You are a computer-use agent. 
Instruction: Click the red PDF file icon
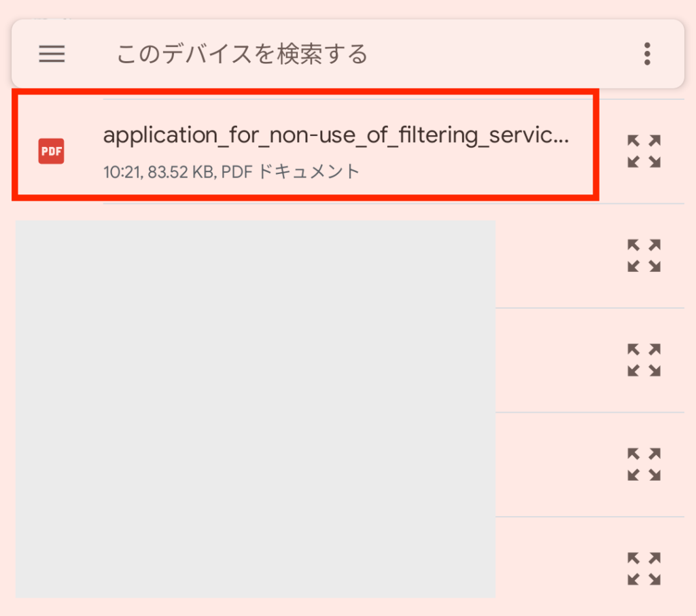[x=51, y=151]
